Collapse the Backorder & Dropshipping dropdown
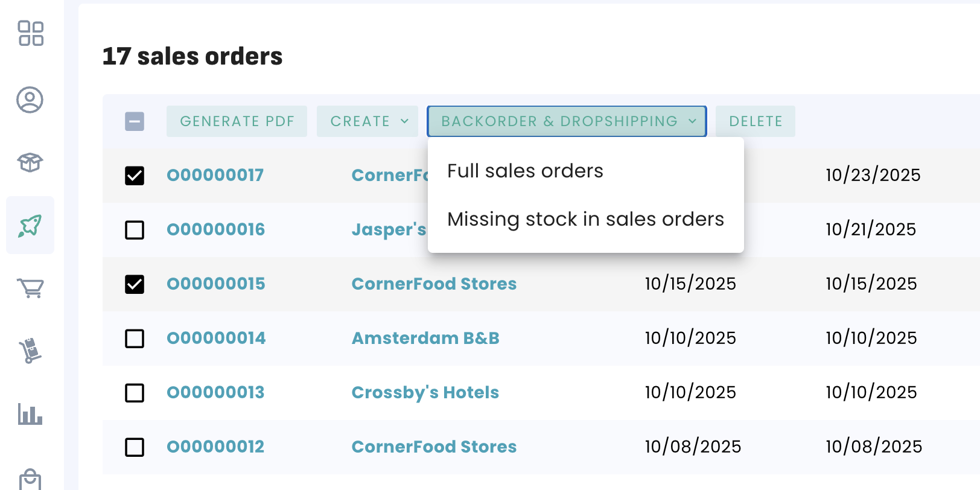Viewport: 980px width, 490px height. click(567, 121)
